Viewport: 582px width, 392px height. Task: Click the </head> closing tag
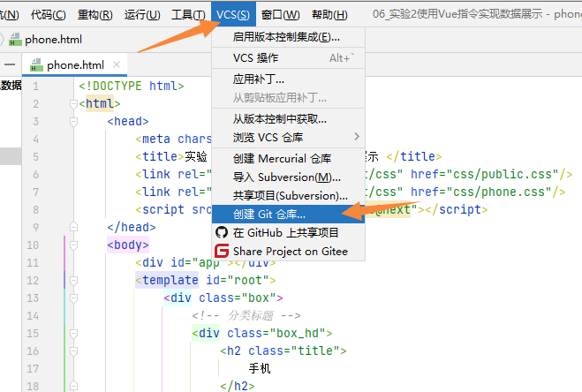[132, 227]
